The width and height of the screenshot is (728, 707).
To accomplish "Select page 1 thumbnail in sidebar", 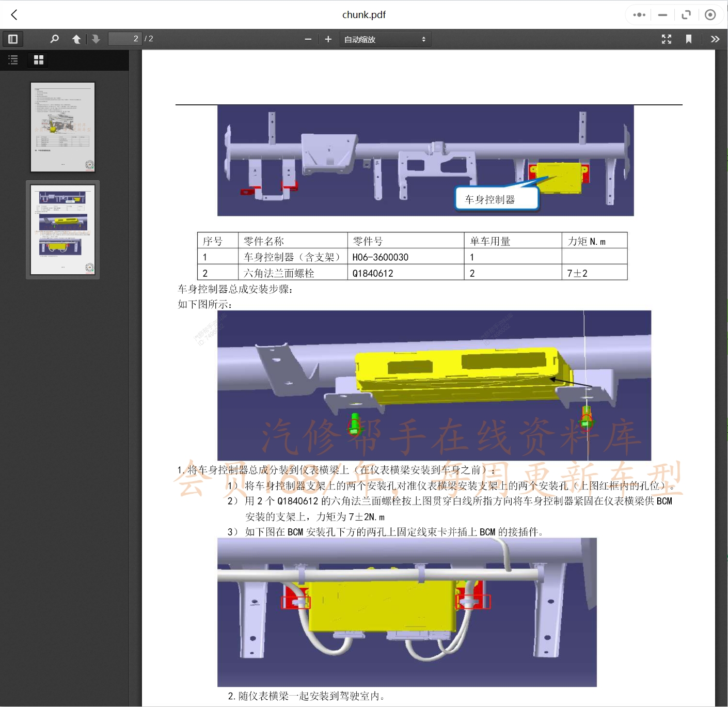I will tap(62, 127).
